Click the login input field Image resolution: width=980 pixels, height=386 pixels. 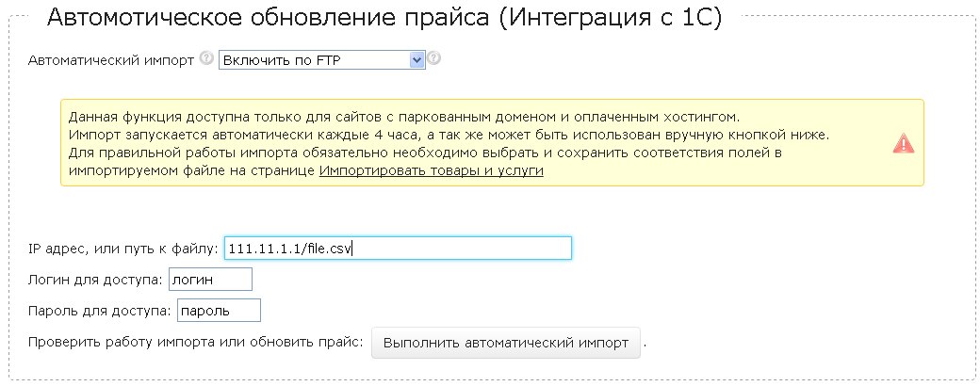(x=210, y=279)
